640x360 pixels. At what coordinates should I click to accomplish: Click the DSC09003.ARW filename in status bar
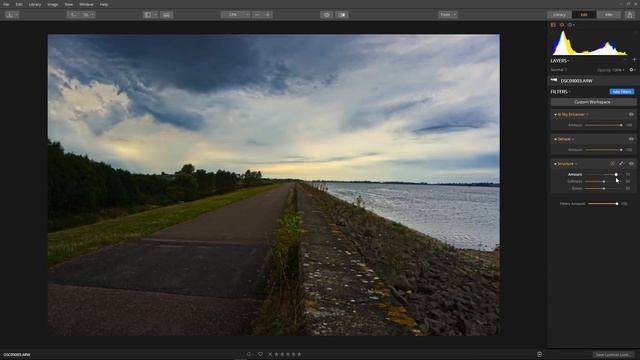coord(17,355)
